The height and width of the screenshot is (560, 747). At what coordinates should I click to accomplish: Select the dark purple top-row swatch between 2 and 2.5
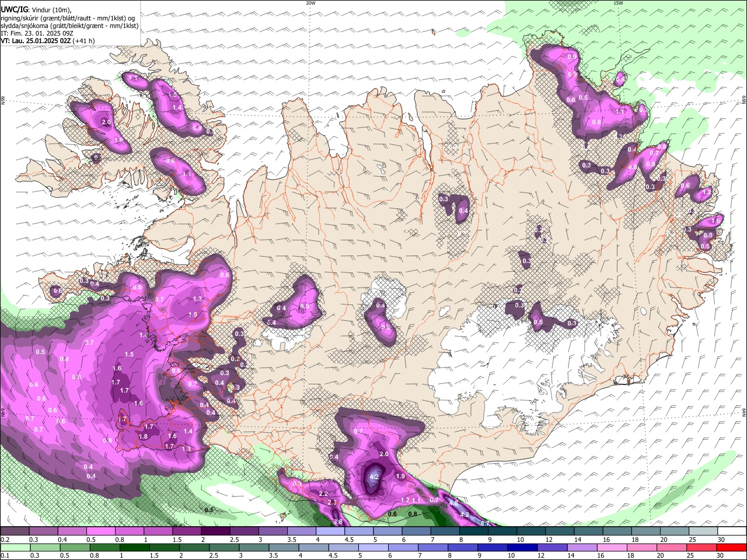pyautogui.click(x=215, y=531)
